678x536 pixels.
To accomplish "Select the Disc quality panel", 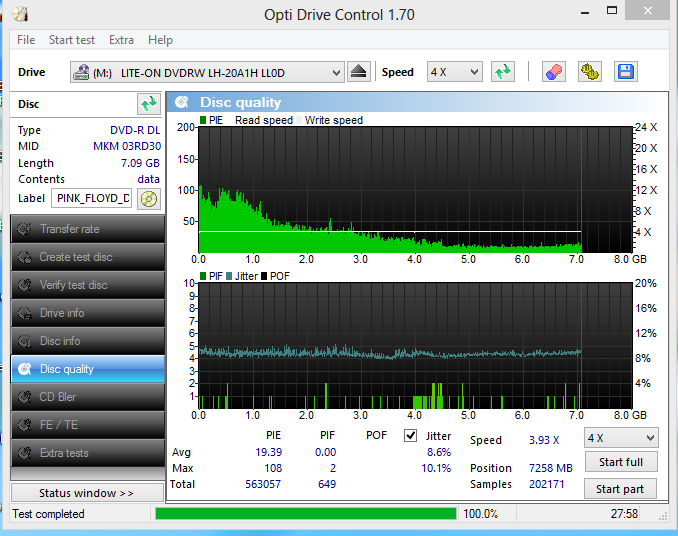I will point(88,369).
